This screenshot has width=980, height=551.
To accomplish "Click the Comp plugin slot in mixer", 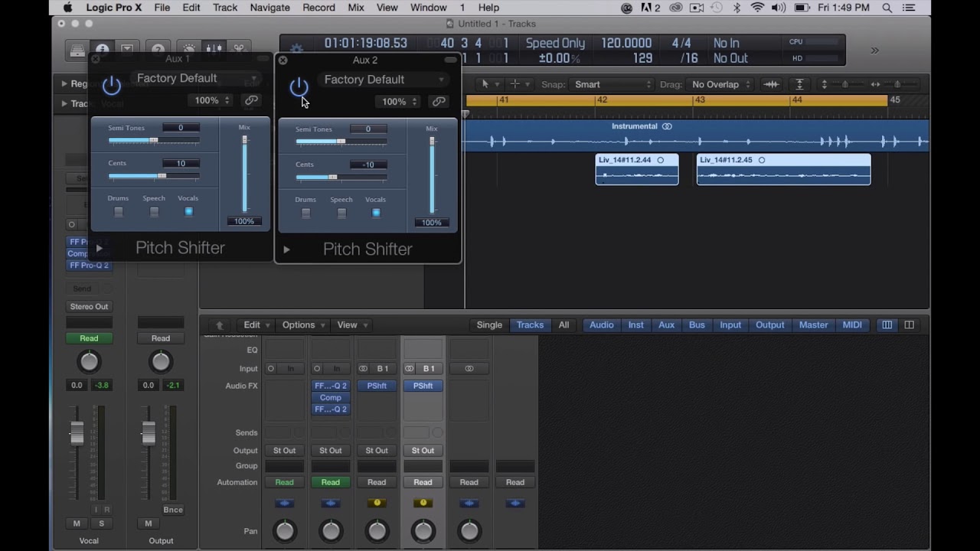I will (x=331, y=398).
